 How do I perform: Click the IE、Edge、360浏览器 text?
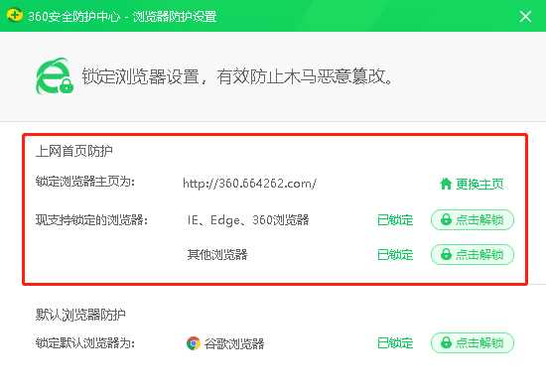248,220
